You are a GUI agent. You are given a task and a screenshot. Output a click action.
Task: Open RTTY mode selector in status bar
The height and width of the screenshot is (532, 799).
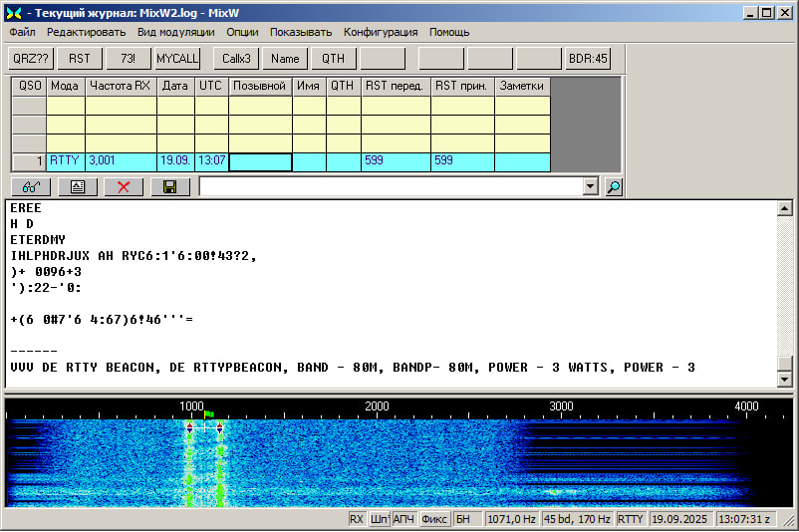coord(630,519)
